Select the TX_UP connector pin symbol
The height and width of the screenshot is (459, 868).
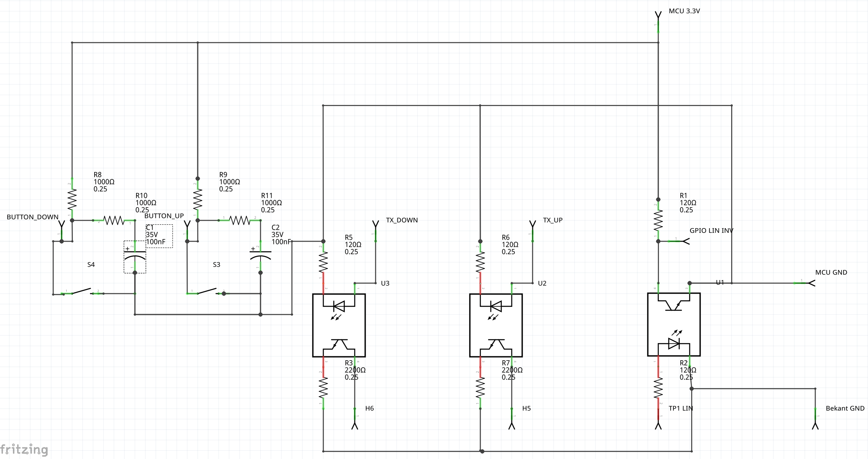[533, 231]
